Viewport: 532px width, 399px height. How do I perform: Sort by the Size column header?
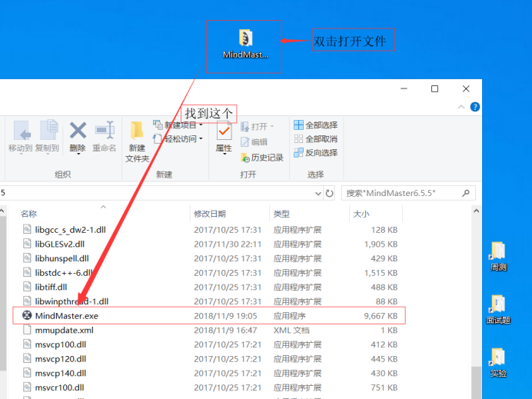tap(361, 214)
